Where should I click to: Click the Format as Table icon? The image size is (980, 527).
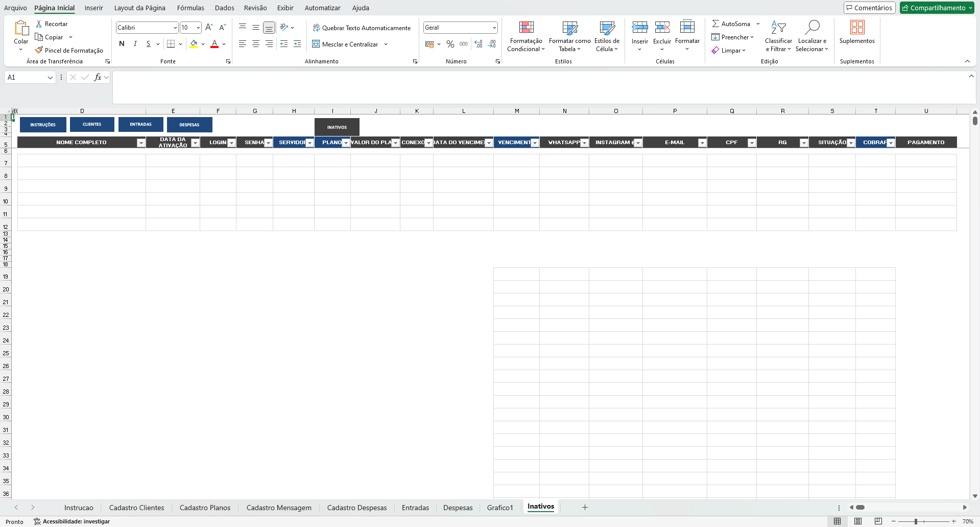569,28
